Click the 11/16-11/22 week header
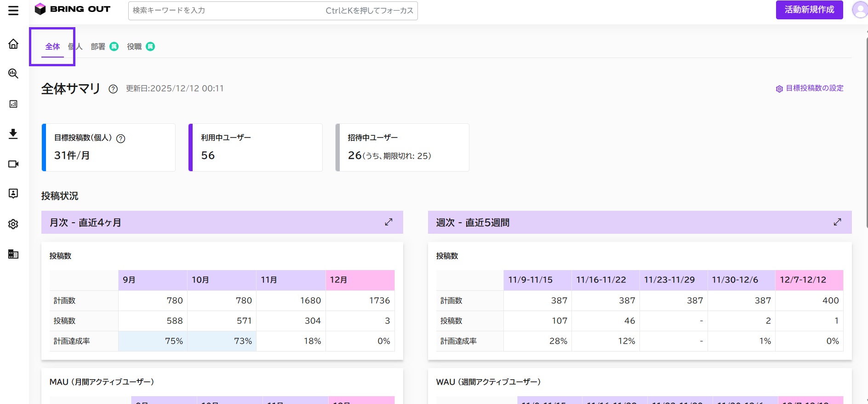This screenshot has width=868, height=404. pyautogui.click(x=605, y=280)
